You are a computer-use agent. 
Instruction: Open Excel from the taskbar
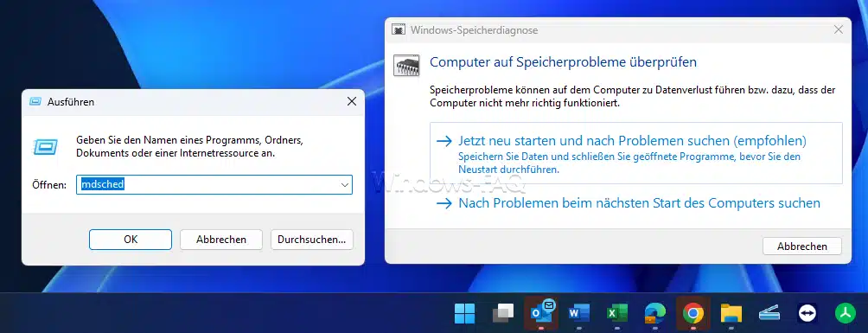[x=617, y=314]
